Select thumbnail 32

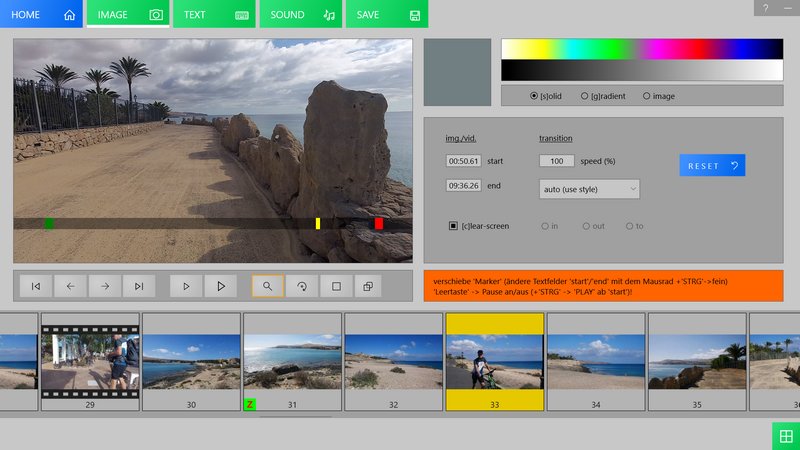[x=393, y=362]
